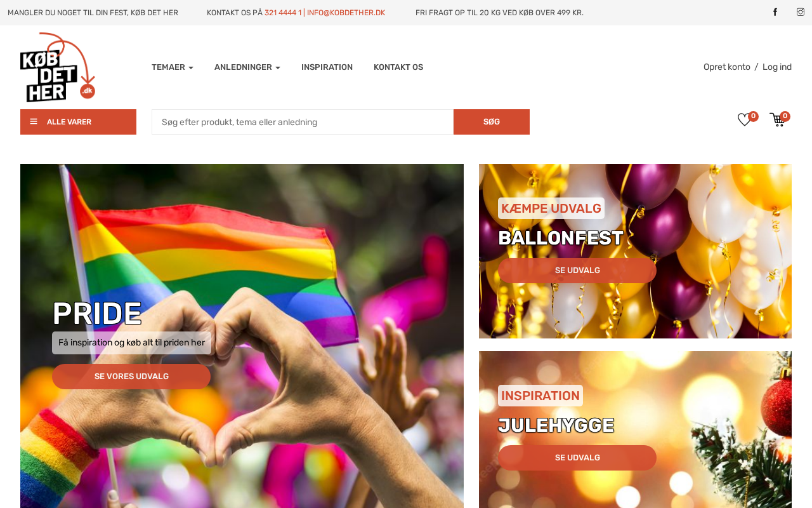Image resolution: width=812 pixels, height=508 pixels.
Task: Open the shopping cart icon
Action: pyautogui.click(x=777, y=119)
